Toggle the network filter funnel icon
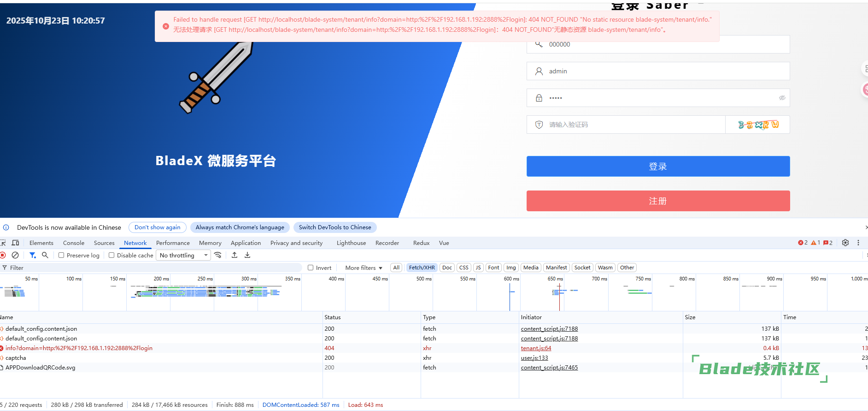 tap(32, 255)
